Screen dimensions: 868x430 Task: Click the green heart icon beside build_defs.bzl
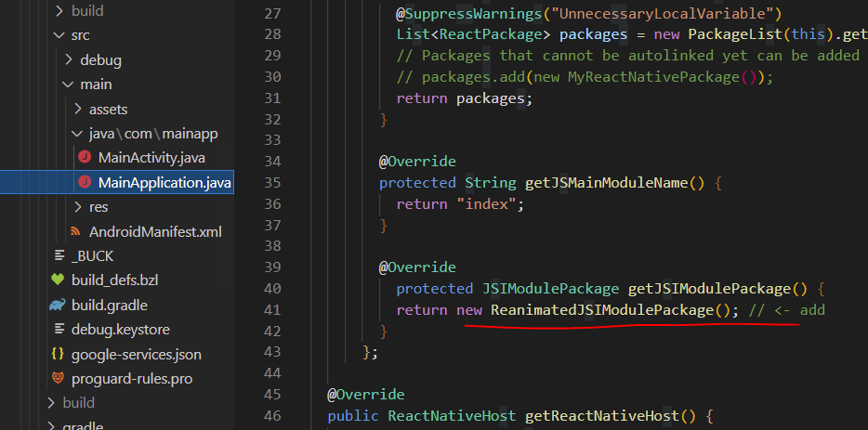58,280
